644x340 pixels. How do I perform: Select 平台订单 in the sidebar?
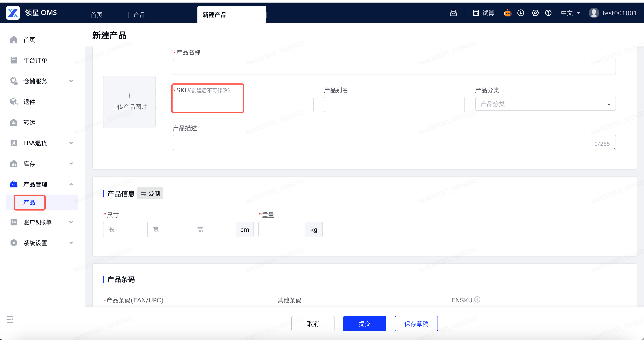(x=35, y=60)
